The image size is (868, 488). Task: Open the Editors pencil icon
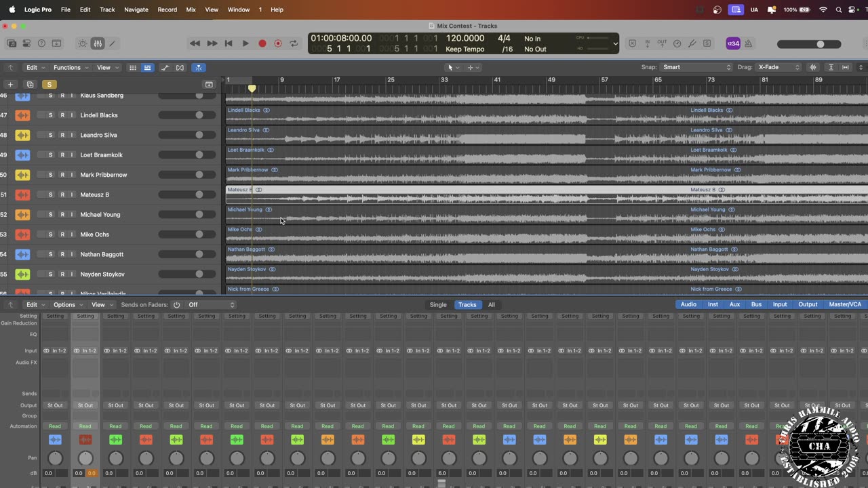coord(113,43)
